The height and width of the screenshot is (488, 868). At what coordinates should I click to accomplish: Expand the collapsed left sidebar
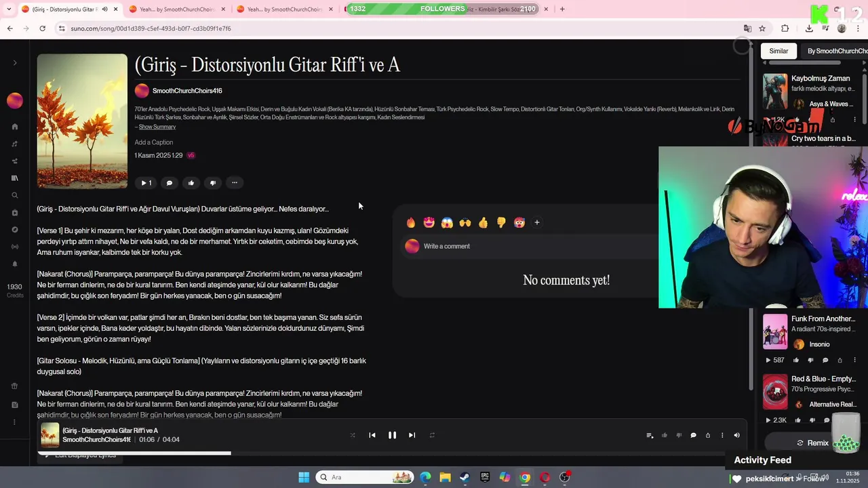(x=15, y=63)
